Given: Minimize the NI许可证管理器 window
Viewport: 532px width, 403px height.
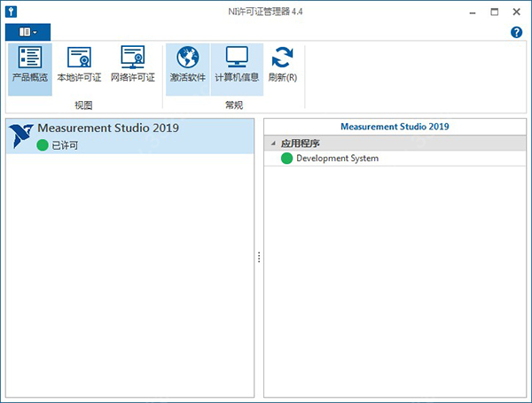Looking at the screenshot, I should pyautogui.click(x=473, y=12).
